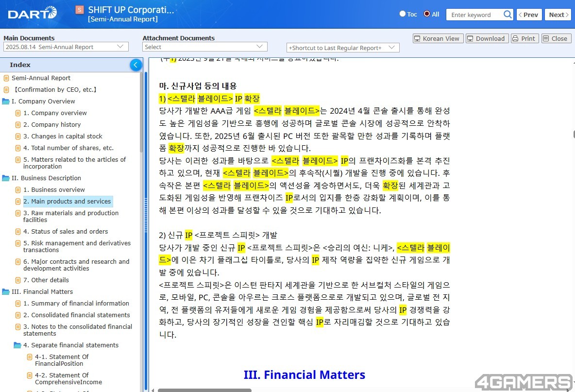The height and width of the screenshot is (392, 575).
Task: Open 5. Matters related to the articles of incorporation
Action: click(74, 163)
